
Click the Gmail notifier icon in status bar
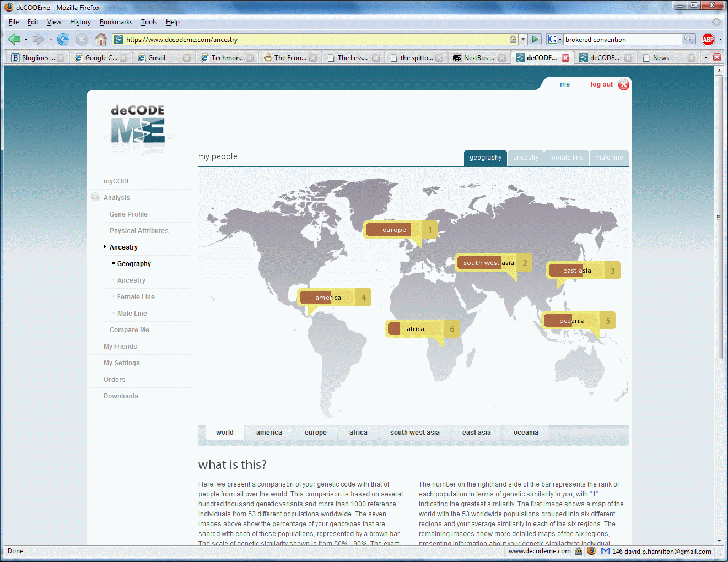click(x=606, y=551)
